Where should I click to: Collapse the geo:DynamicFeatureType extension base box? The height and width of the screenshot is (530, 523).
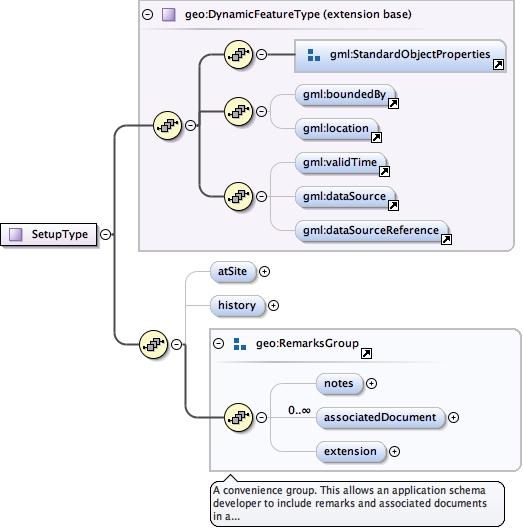pyautogui.click(x=147, y=15)
